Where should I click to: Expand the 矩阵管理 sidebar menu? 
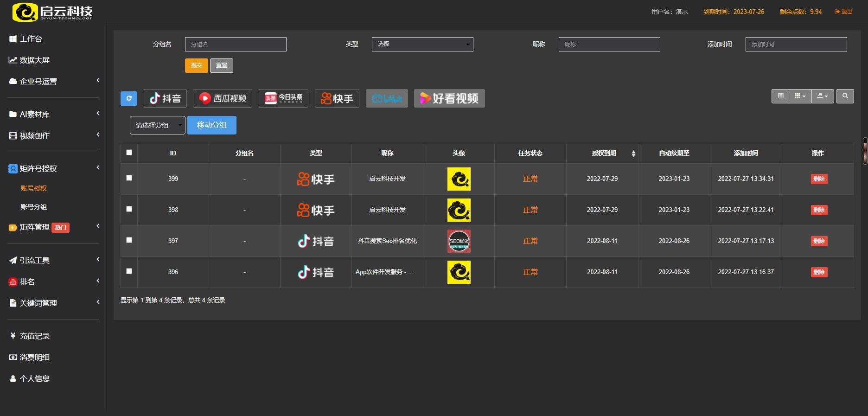pyautogui.click(x=53, y=227)
